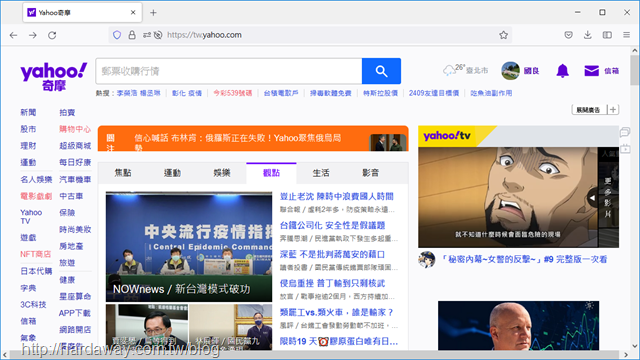Click trending search 今彩539號碼
This screenshot has width=640, height=360.
pos(233,93)
